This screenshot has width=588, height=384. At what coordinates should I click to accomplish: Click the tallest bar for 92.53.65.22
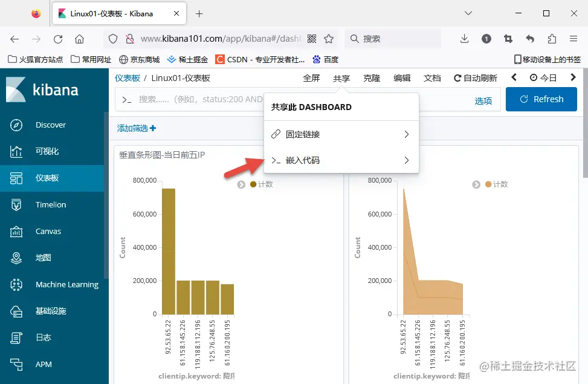(169, 251)
